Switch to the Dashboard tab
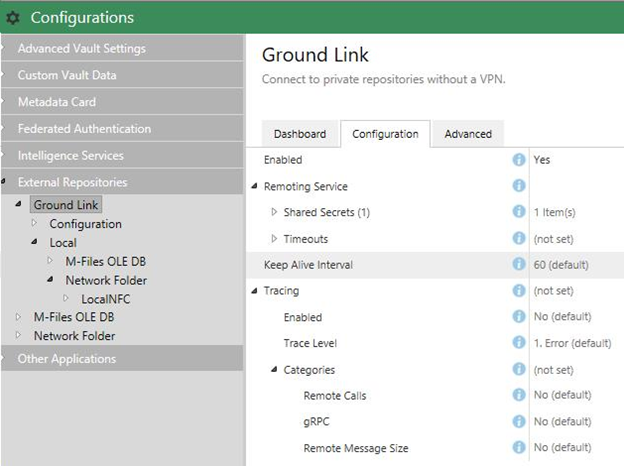 [300, 134]
